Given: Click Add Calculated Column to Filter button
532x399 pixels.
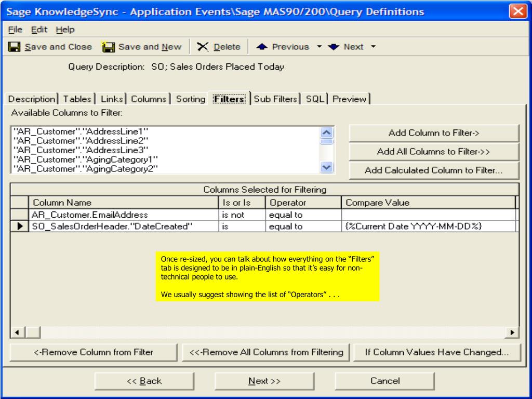Looking at the screenshot, I should [x=434, y=170].
